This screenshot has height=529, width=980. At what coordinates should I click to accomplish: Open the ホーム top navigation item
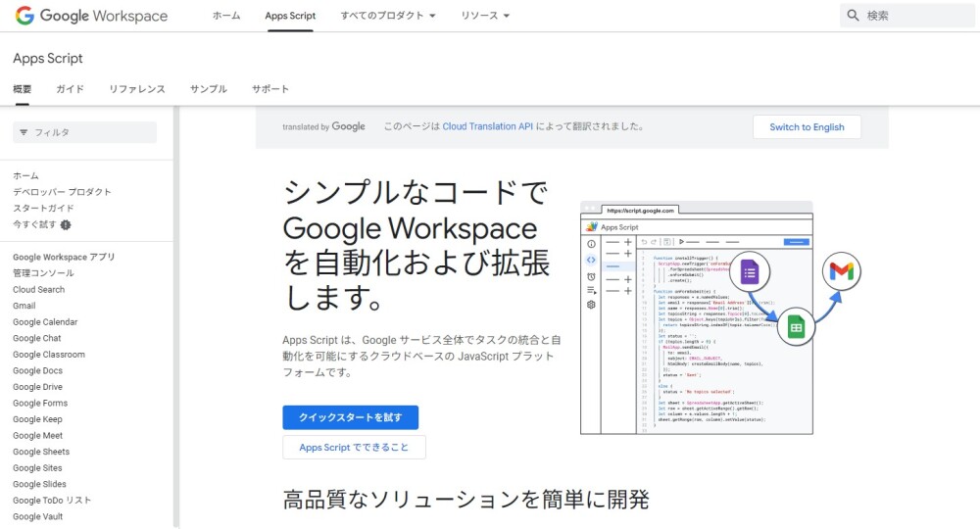pos(226,16)
